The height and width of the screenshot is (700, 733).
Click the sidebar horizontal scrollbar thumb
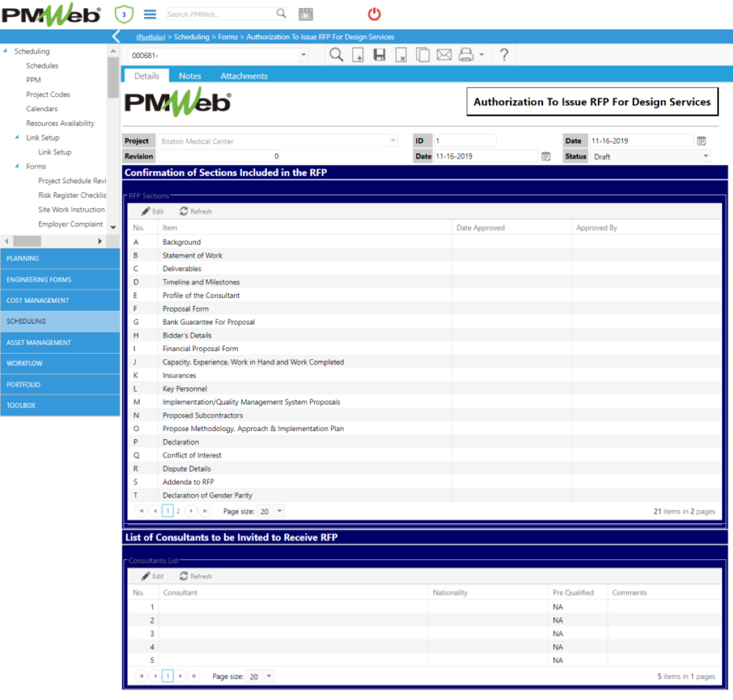pyautogui.click(x=27, y=241)
